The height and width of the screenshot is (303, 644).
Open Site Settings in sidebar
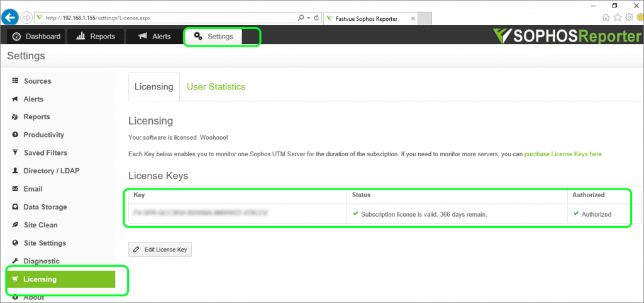(61, 243)
